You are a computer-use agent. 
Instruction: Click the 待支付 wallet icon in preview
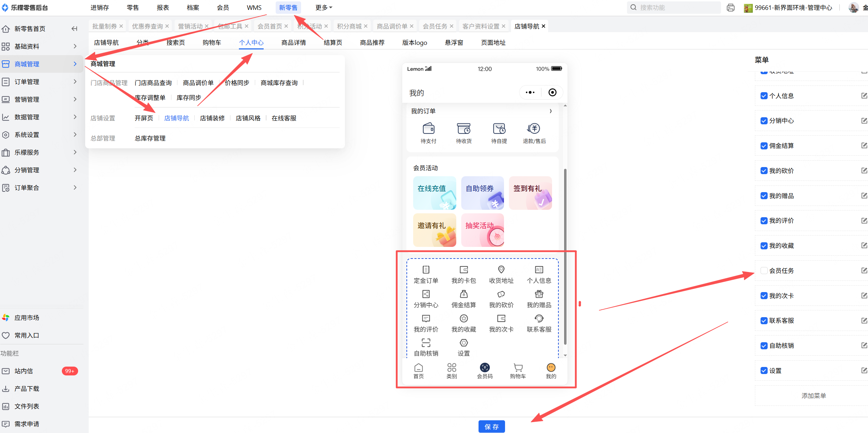click(x=428, y=129)
